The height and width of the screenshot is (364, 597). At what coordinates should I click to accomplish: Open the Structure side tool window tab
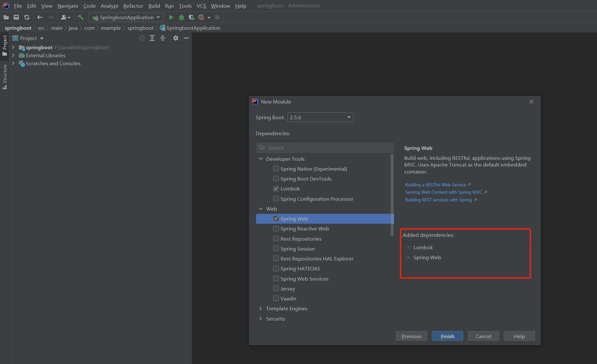4,77
